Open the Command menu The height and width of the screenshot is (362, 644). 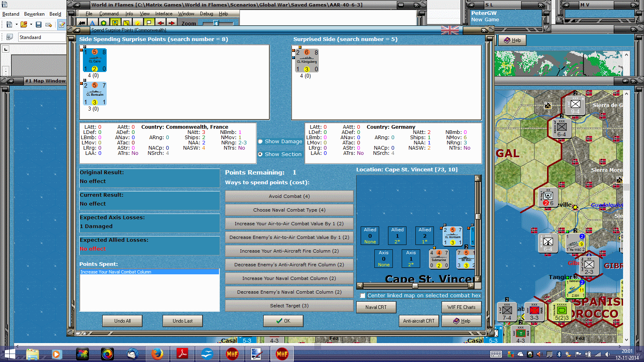(x=109, y=14)
